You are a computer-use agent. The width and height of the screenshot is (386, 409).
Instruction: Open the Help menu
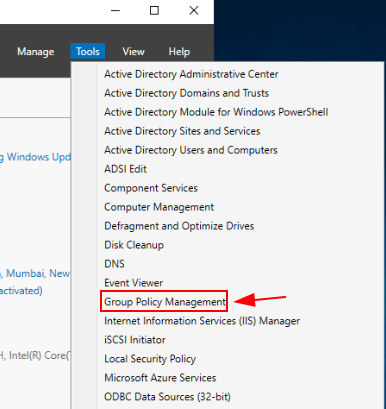[179, 51]
